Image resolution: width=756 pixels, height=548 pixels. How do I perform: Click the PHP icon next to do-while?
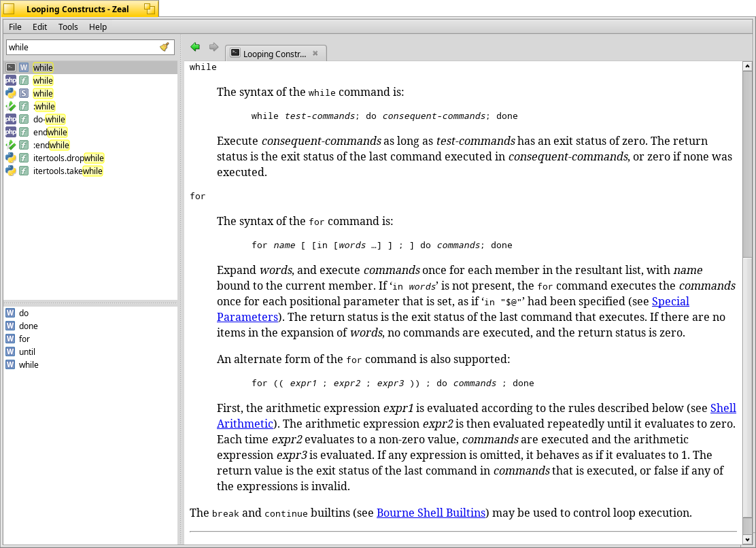point(11,119)
